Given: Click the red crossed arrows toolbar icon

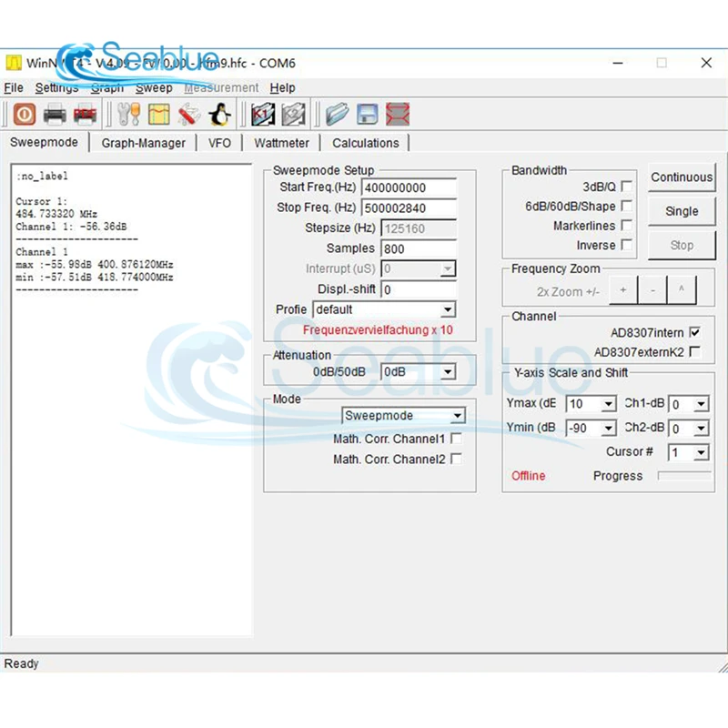Looking at the screenshot, I should coord(398,115).
